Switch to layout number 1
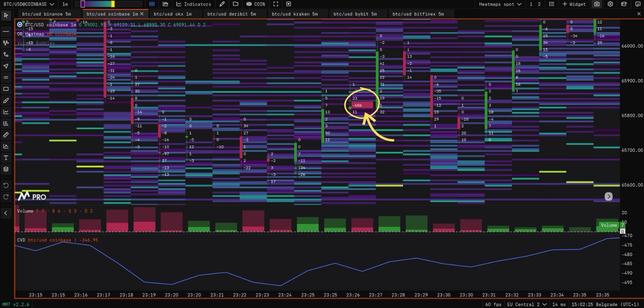 pyautogui.click(x=532, y=4)
